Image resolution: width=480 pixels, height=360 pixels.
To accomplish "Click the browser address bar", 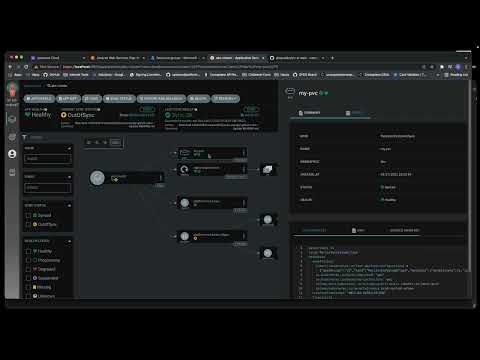I will point(227,67).
